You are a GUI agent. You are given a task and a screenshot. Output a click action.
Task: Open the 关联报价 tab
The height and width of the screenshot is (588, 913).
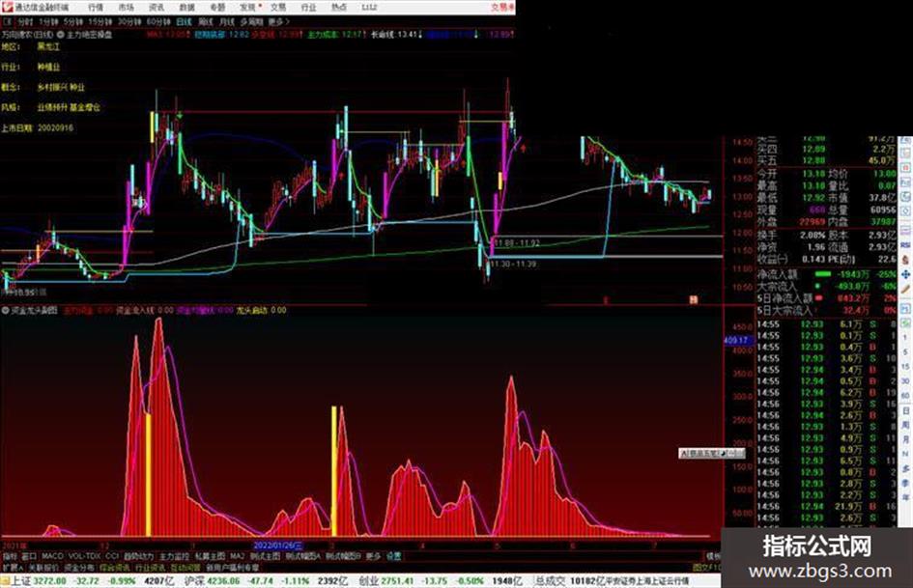[x=44, y=567]
